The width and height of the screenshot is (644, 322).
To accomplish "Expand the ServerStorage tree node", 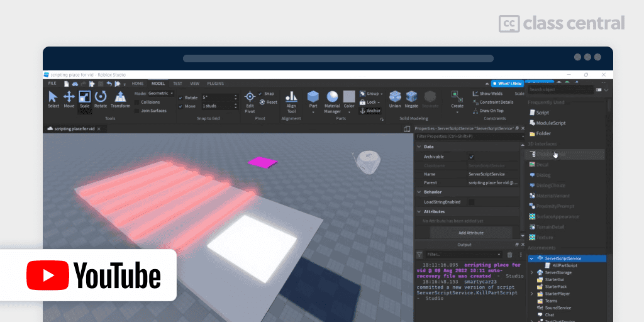I will (x=532, y=273).
